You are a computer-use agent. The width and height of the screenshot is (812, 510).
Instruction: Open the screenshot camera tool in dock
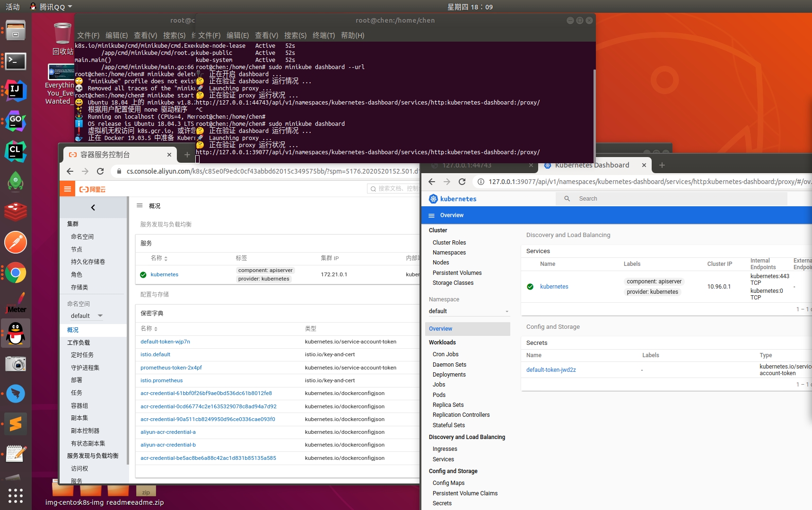click(x=16, y=363)
